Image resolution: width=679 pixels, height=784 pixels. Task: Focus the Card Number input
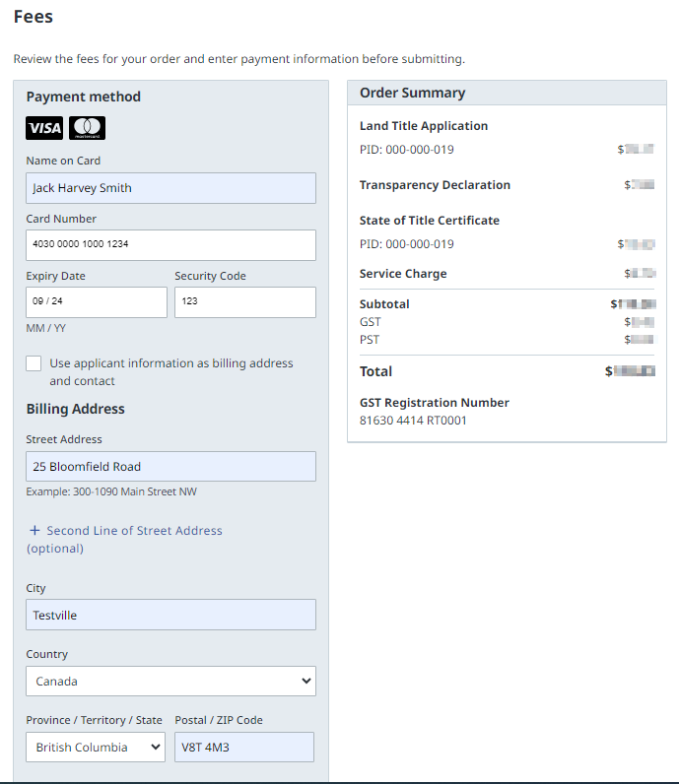point(170,244)
